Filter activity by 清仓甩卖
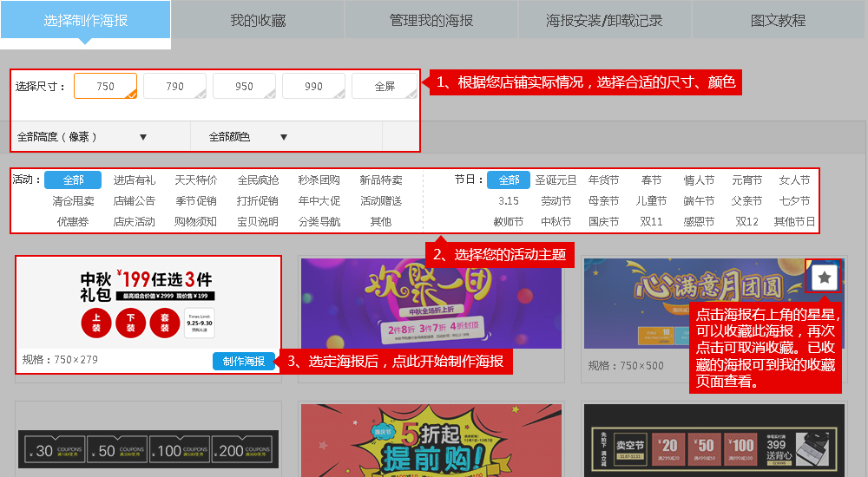The height and width of the screenshot is (477, 868). pyautogui.click(x=73, y=201)
